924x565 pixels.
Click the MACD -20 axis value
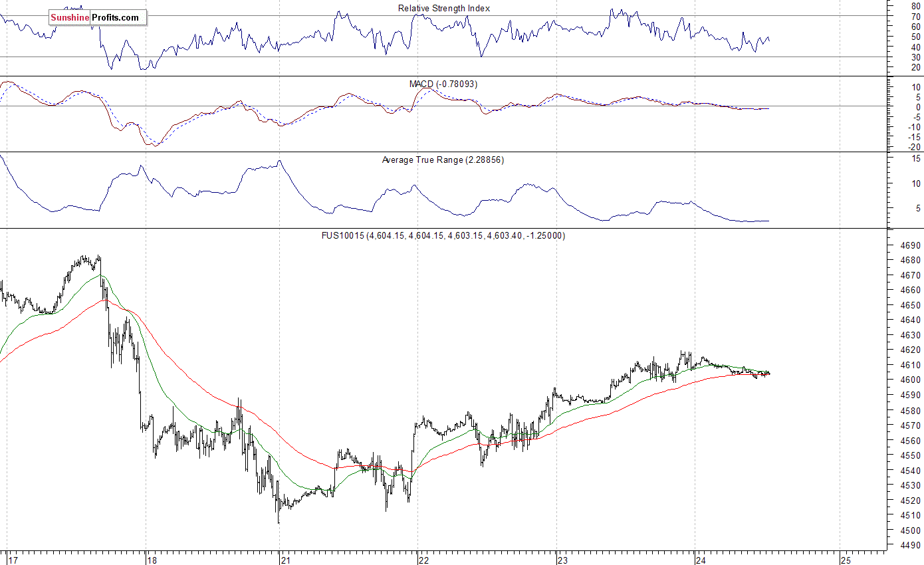[913, 147]
